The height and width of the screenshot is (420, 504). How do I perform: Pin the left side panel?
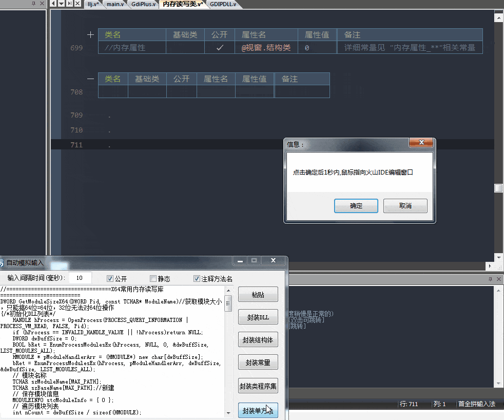tap(34, 4)
